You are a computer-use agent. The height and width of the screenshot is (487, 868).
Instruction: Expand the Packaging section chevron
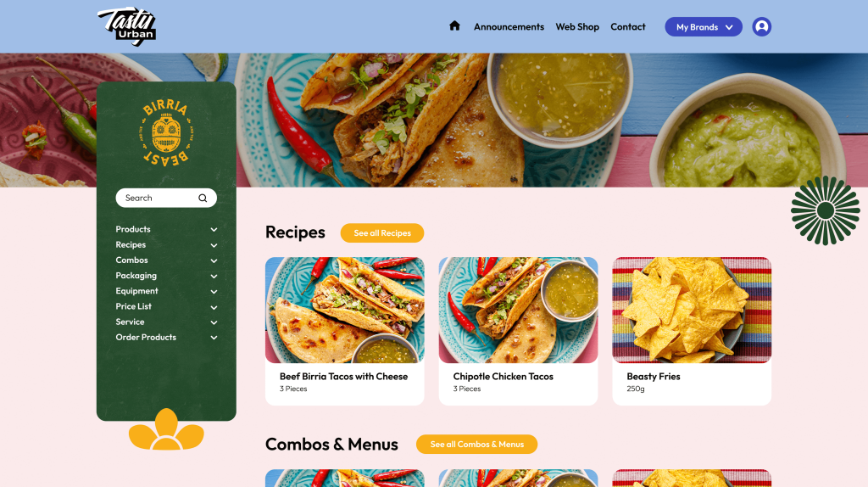214,276
